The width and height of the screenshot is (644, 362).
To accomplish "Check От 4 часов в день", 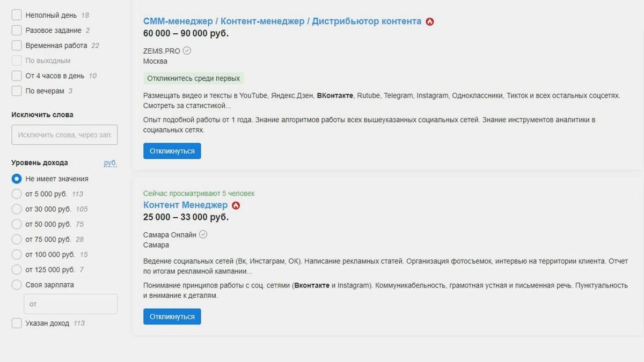I will click(15, 76).
